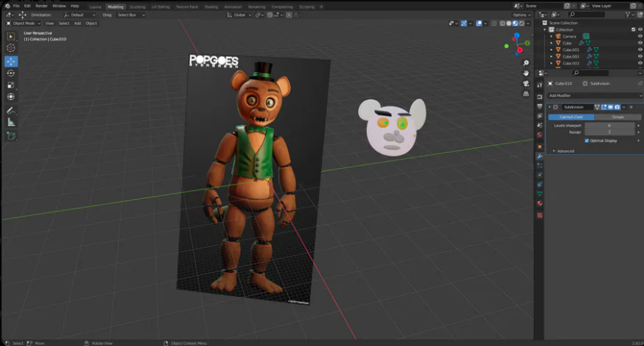The height and width of the screenshot is (346, 644).
Task: Select the Annotate pencil tool
Action: [x=11, y=110]
